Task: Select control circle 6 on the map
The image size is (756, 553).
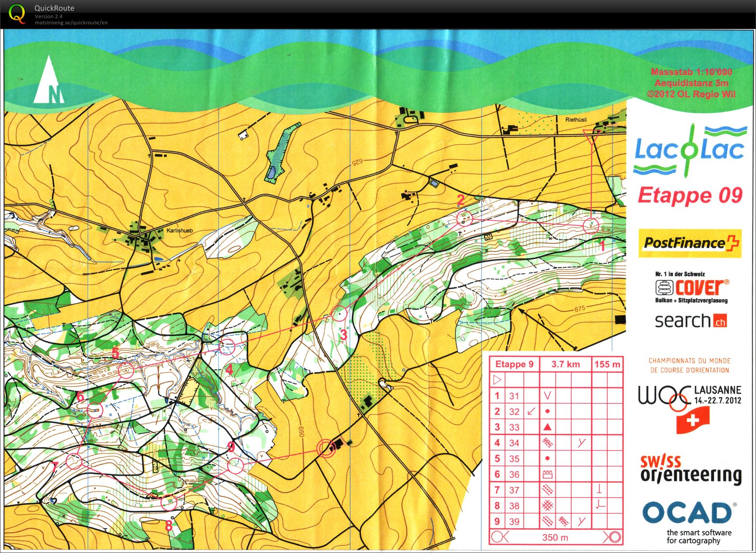Action: tap(95, 410)
